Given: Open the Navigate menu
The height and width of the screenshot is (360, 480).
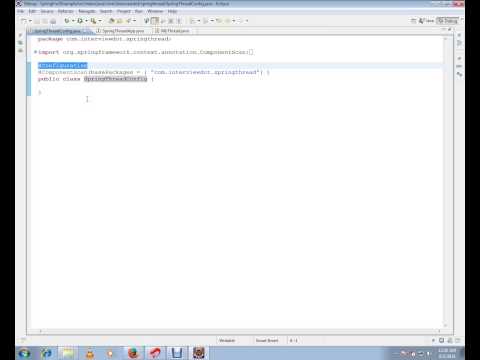Looking at the screenshot, I should pos(87,11).
